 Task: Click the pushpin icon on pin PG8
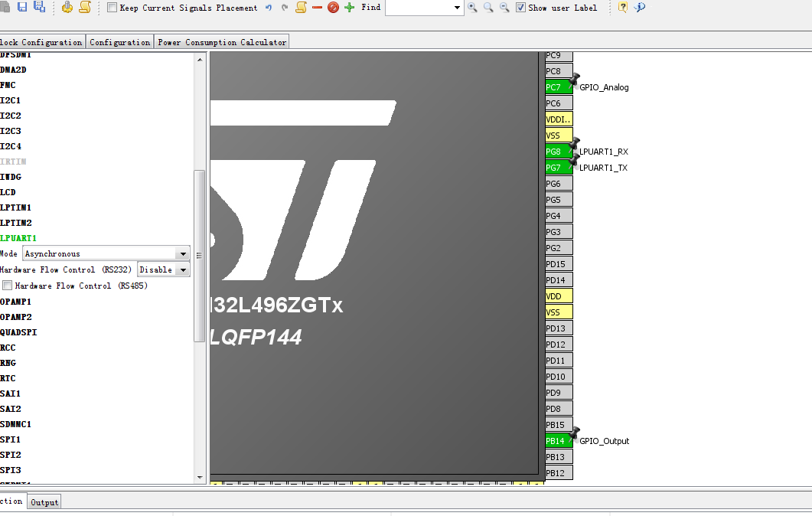click(x=574, y=143)
